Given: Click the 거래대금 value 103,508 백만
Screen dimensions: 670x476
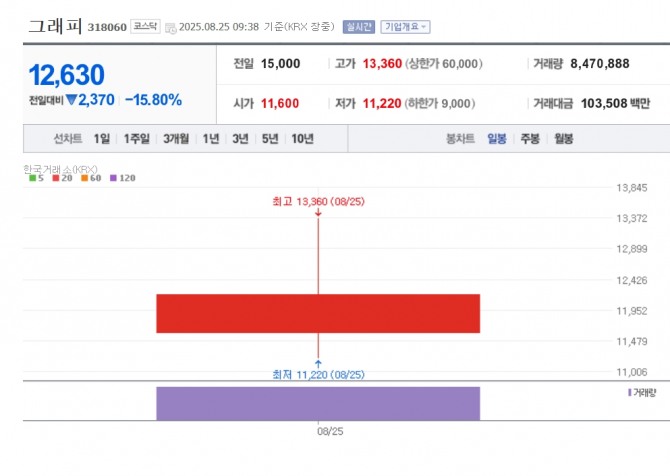Looking at the screenshot, I should click(x=615, y=103).
